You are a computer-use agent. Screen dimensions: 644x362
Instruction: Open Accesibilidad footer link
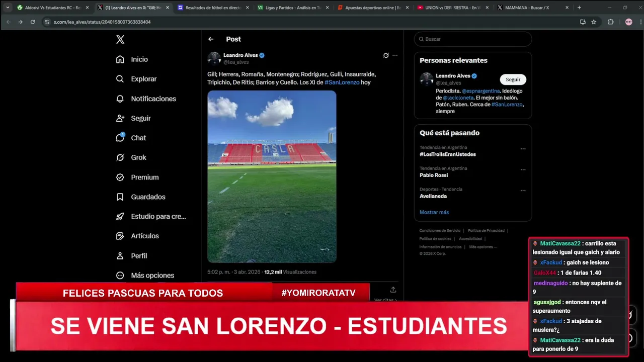pyautogui.click(x=470, y=239)
